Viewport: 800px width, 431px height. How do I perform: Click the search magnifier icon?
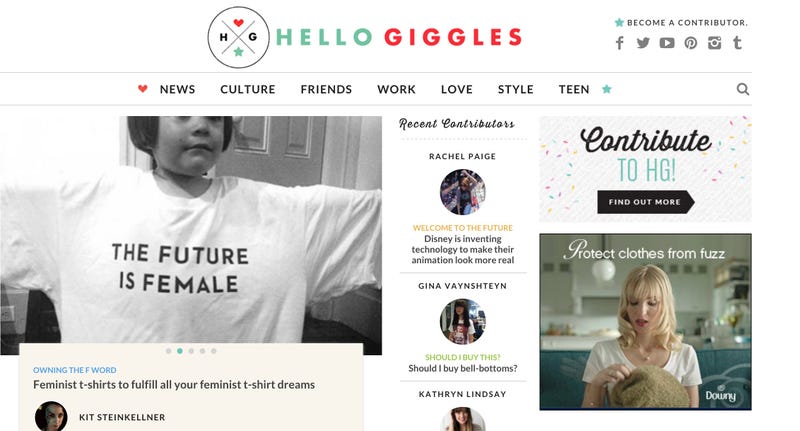pos(743,89)
